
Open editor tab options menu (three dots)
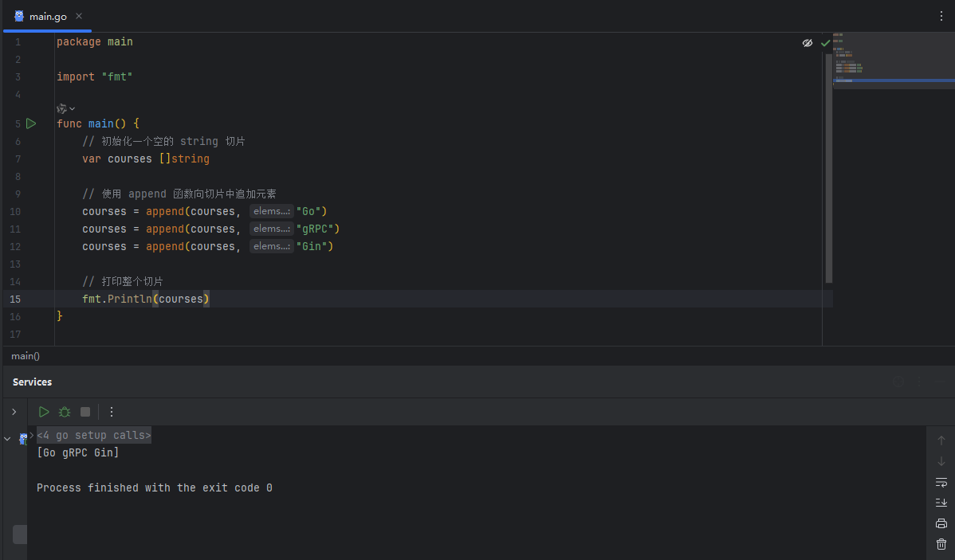941,17
